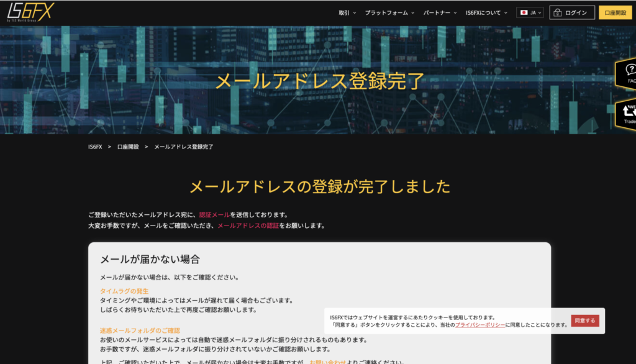Image resolution: width=636 pixels, height=364 pixels.
Task: Click the 迷惑メールフォルダのご確認 subheading
Action: [x=140, y=330]
